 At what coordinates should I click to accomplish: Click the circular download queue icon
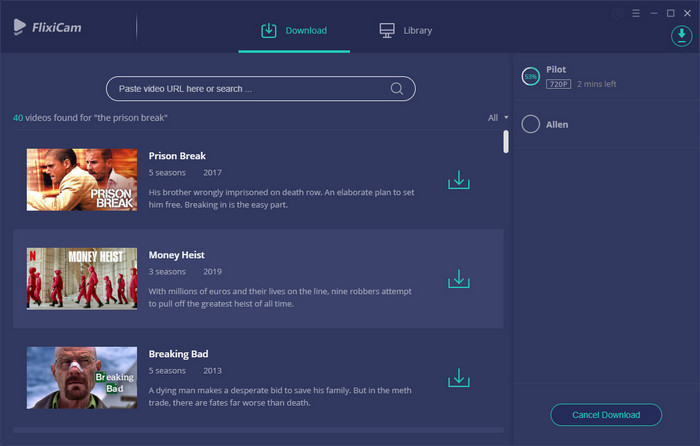[x=681, y=36]
